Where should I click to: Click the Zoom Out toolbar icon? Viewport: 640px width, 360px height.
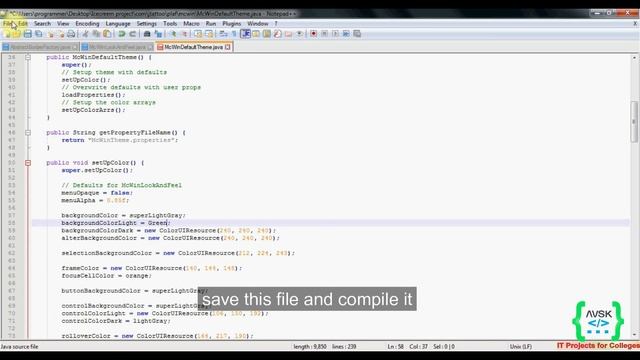click(184, 34)
